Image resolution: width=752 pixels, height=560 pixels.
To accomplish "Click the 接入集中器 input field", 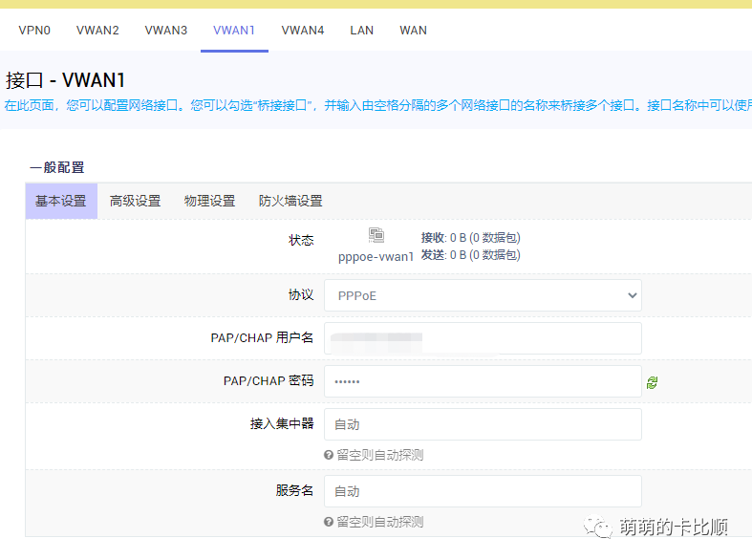I will pos(483,424).
